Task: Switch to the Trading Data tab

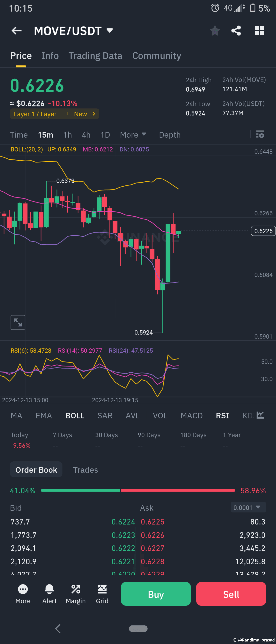Action: pos(95,56)
